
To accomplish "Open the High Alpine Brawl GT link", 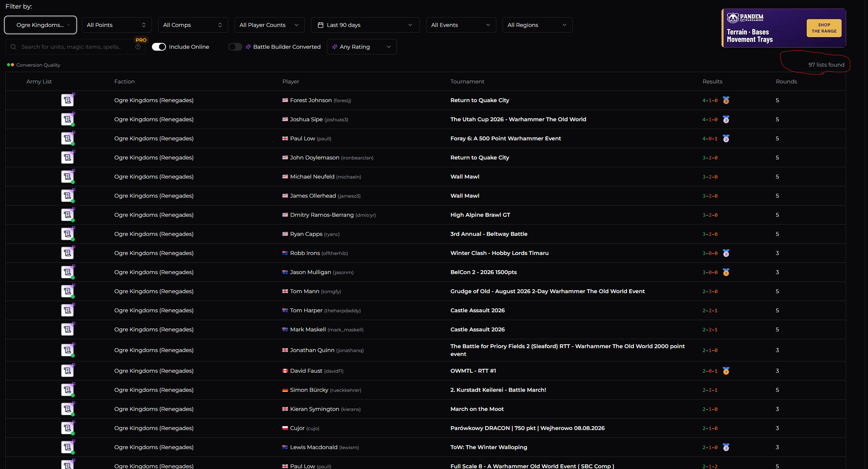I will pos(480,215).
